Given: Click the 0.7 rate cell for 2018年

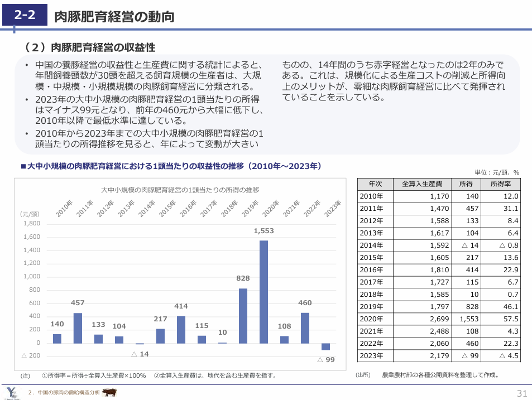Looking at the screenshot, I should 501,294.
